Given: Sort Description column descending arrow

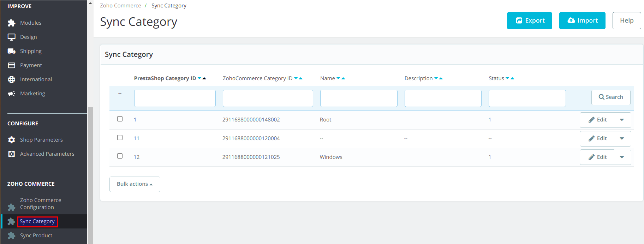Looking at the screenshot, I should pyautogui.click(x=436, y=78).
